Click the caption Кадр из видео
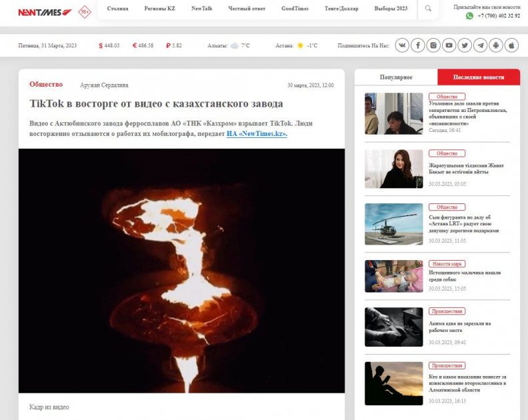Image resolution: width=528 pixels, height=420 pixels. point(49,407)
